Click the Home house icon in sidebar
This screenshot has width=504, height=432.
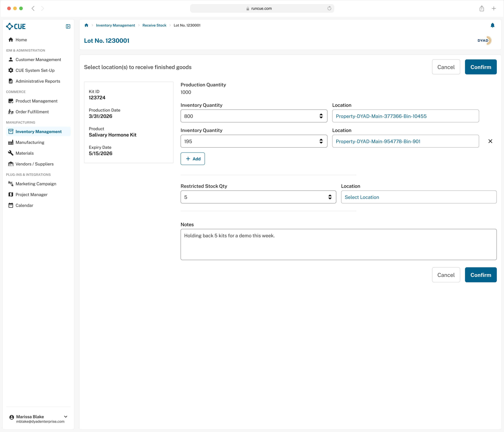tap(11, 40)
